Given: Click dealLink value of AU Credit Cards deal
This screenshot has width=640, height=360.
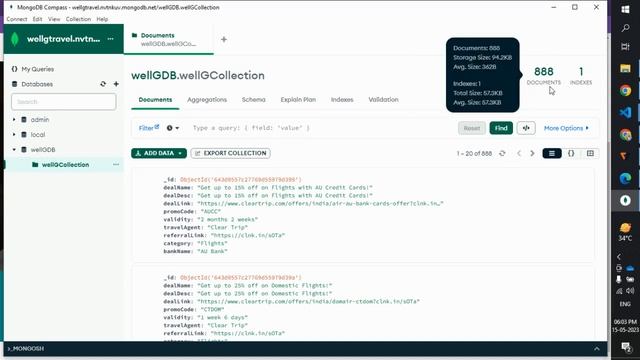Looking at the screenshot, I should [x=320, y=203].
